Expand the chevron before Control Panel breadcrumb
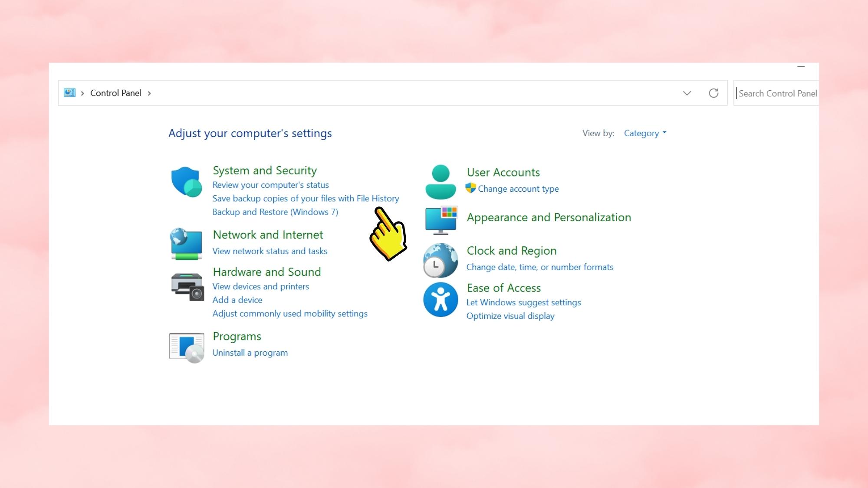 [82, 93]
